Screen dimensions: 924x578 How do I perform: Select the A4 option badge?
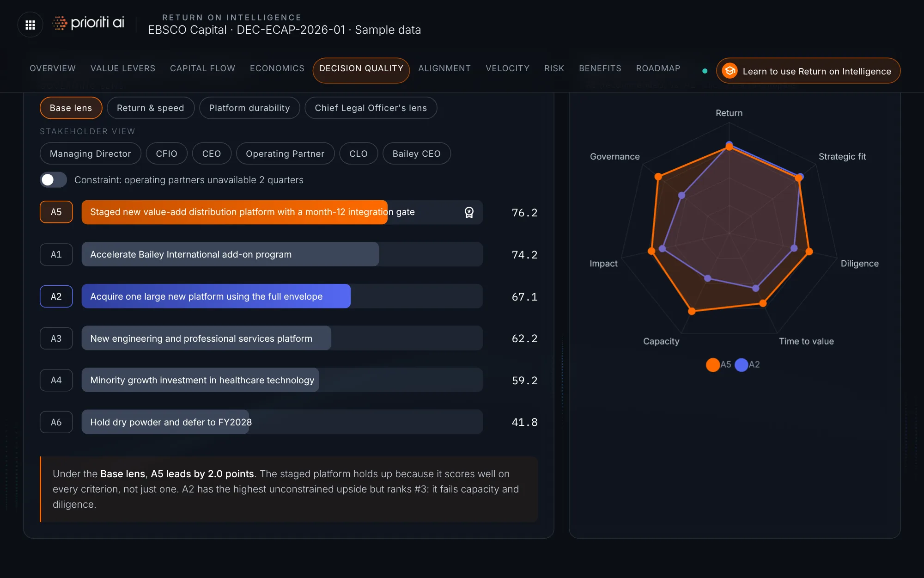pyautogui.click(x=56, y=380)
